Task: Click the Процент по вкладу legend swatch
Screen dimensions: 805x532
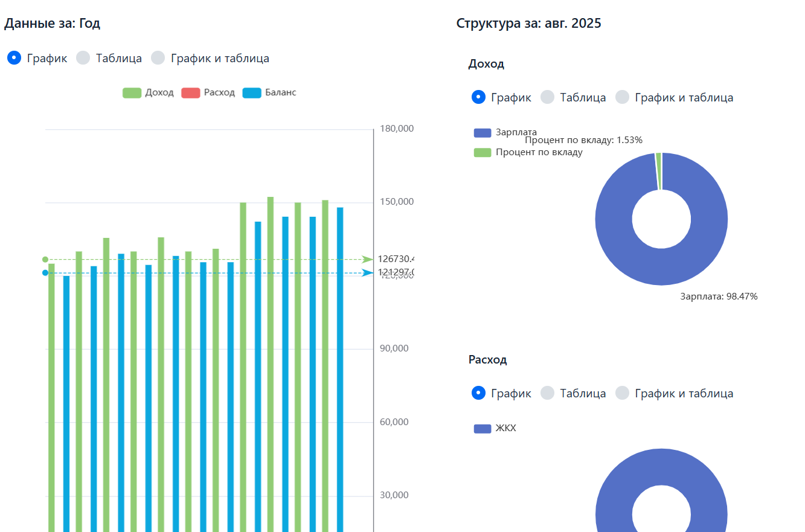Action: click(483, 152)
